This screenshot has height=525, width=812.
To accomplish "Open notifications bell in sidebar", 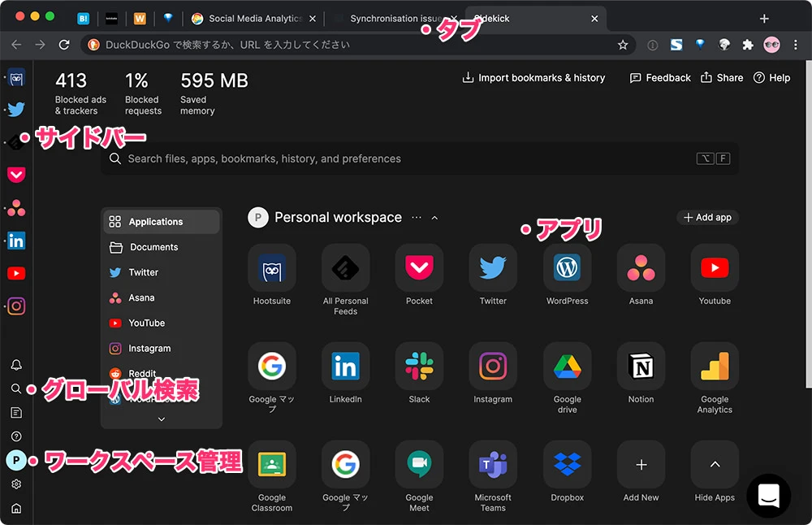I will click(16, 365).
